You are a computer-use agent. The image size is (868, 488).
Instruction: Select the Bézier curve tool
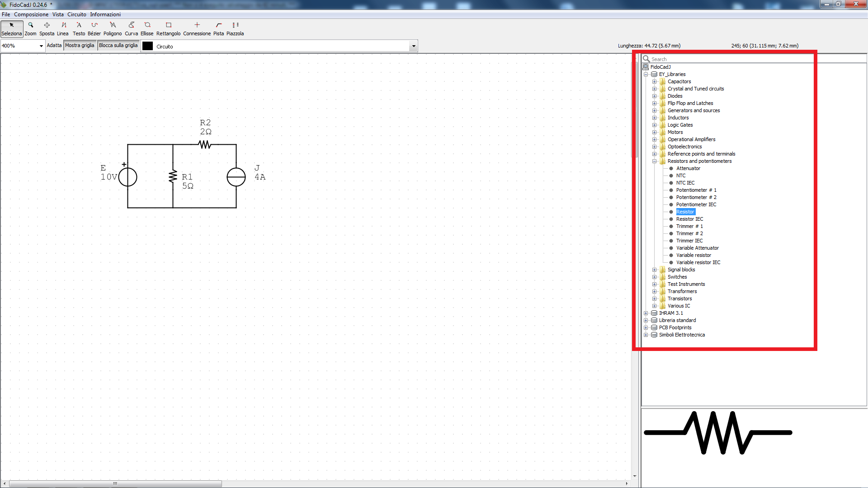coord(94,28)
